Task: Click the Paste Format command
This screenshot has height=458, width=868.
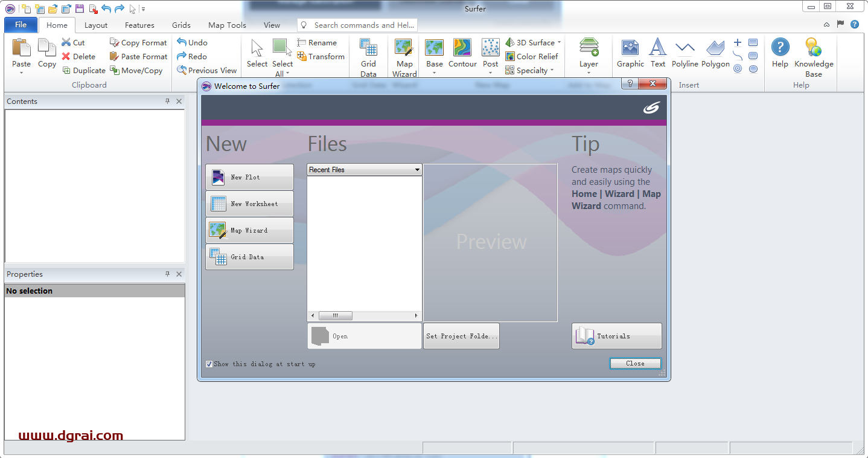Action: 138,56
